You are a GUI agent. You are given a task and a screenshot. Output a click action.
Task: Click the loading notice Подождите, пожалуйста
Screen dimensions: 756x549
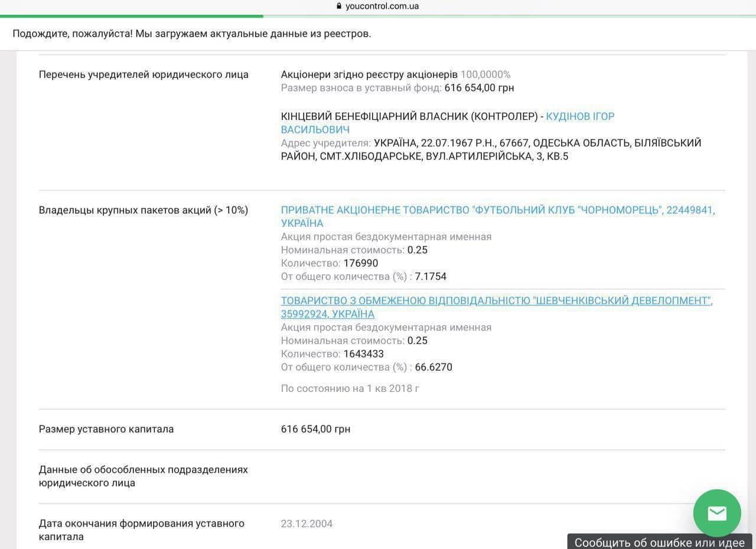[x=192, y=34]
